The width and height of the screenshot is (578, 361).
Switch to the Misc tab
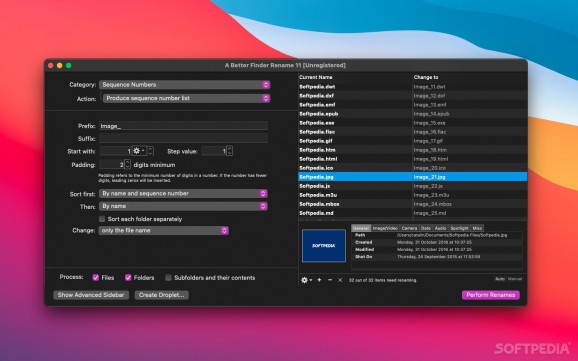477,228
